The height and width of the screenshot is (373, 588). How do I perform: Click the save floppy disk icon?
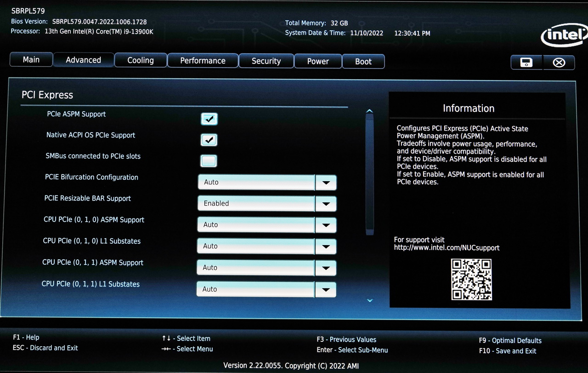click(x=526, y=62)
